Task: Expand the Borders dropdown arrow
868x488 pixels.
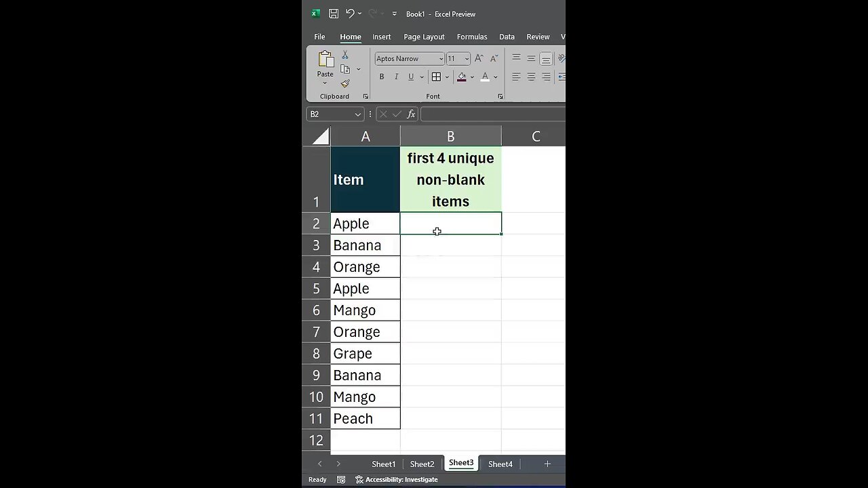Action: pos(448,77)
